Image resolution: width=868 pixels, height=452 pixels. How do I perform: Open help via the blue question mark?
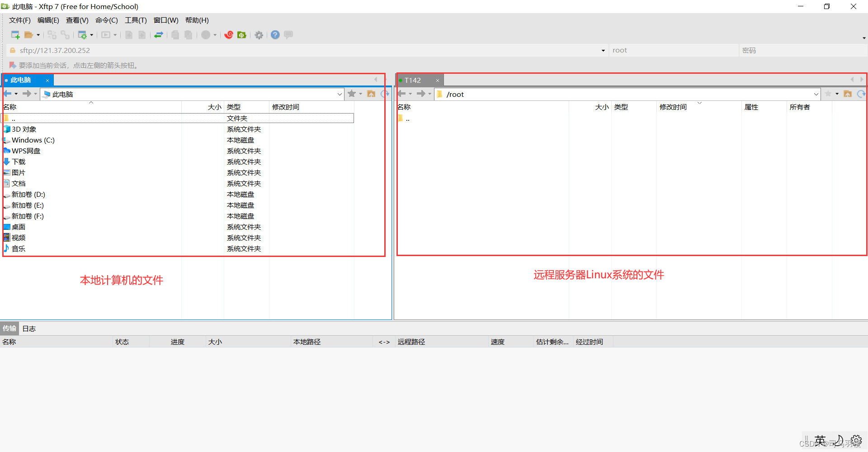click(275, 35)
